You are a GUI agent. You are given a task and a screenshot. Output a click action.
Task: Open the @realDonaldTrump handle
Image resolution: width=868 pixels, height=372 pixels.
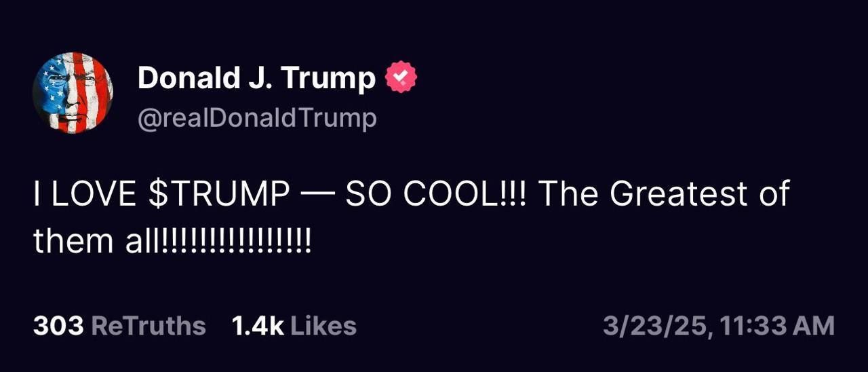tap(257, 119)
